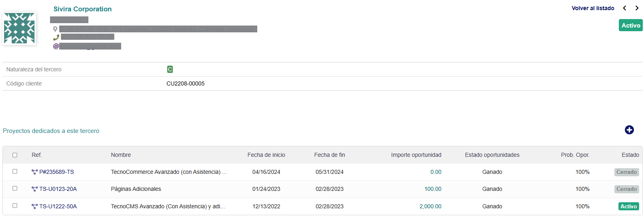
Task: Open the TS-U0123-20A project link
Action: (58, 189)
